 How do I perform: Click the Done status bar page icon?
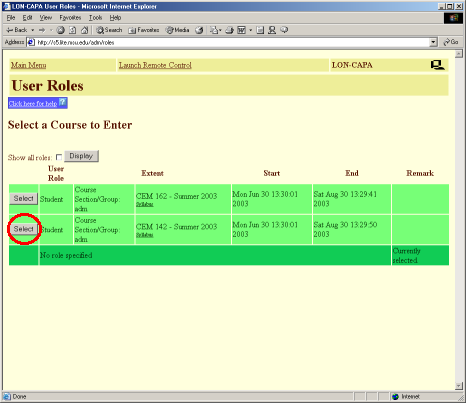click(7, 397)
